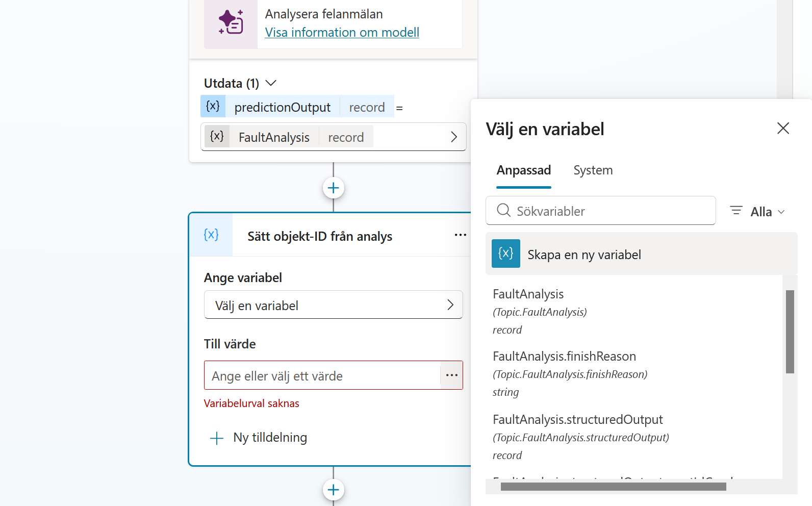This screenshot has width=812, height=506.
Task: Click the Sökvariabler search box
Action: tap(601, 211)
